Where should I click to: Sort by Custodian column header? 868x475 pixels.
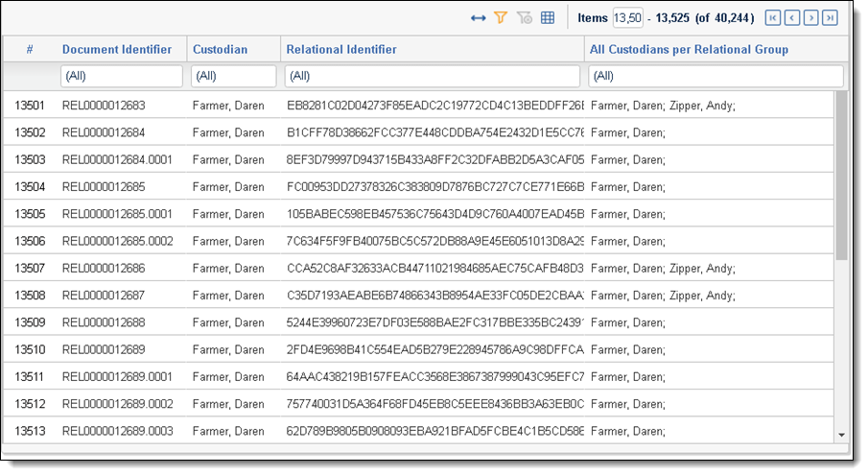tap(220, 49)
